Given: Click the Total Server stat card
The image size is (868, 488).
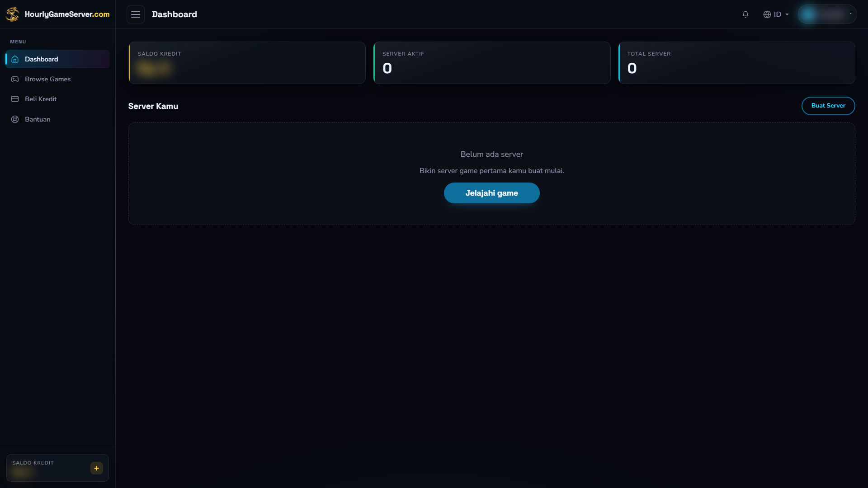Looking at the screenshot, I should 736,63.
